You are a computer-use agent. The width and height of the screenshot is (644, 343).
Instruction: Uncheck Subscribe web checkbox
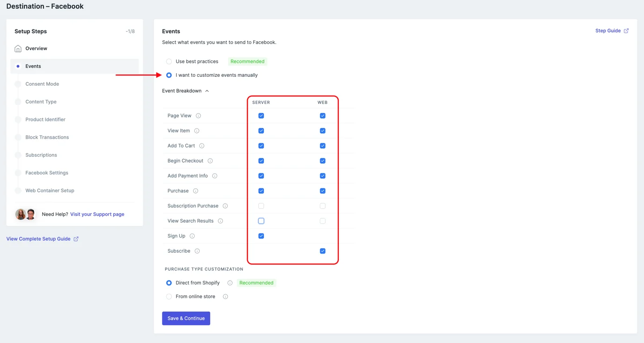click(322, 251)
